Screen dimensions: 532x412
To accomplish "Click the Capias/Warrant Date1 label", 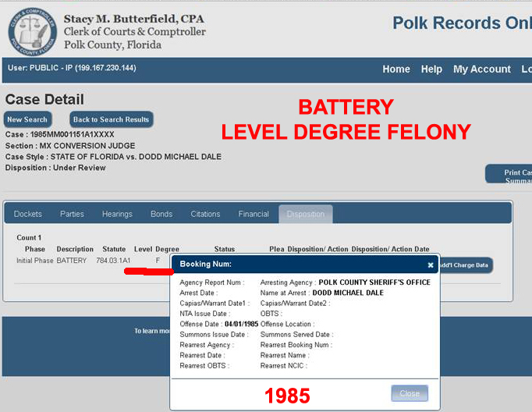I will click(x=215, y=304).
